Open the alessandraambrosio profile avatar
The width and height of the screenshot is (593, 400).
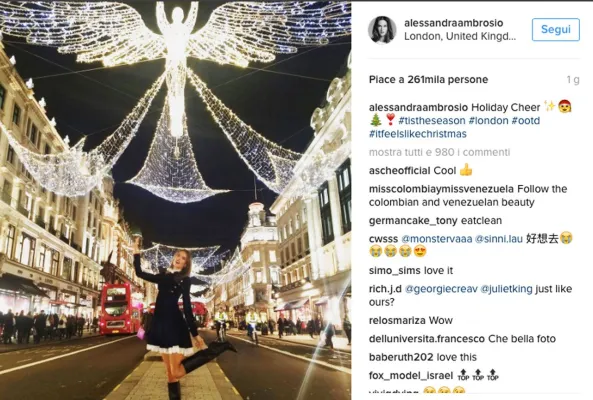[382, 30]
